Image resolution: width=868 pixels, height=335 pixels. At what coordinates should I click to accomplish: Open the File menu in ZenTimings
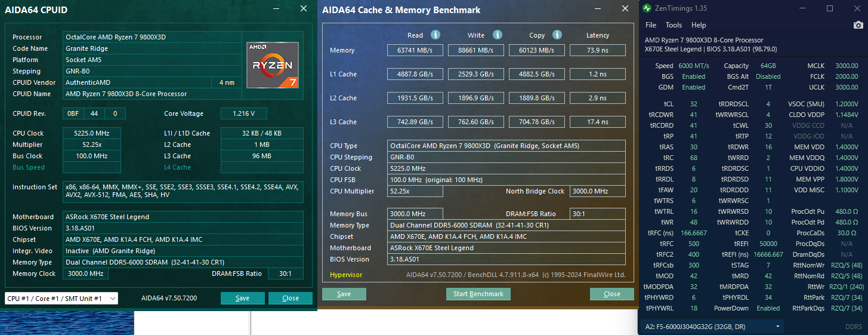[651, 25]
